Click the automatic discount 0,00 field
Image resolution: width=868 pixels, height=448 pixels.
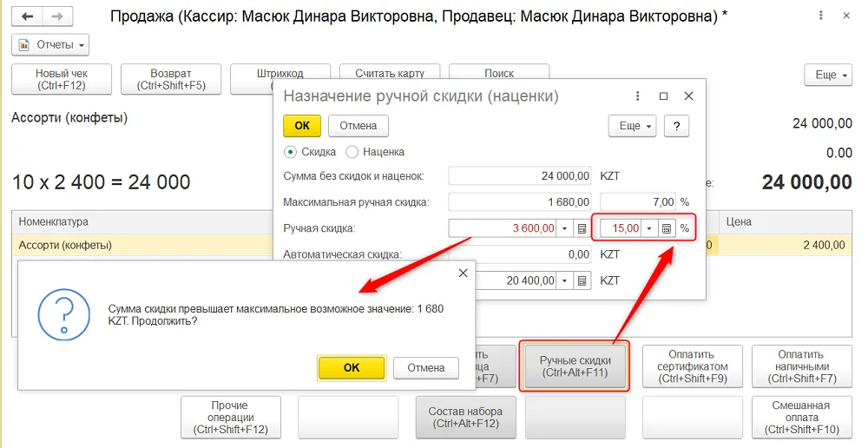520,254
